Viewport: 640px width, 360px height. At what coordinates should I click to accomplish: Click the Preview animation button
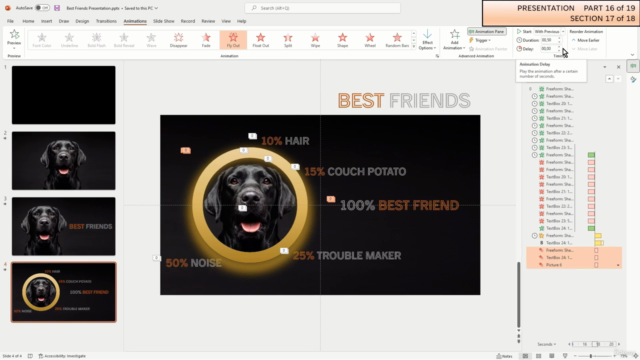(14, 38)
